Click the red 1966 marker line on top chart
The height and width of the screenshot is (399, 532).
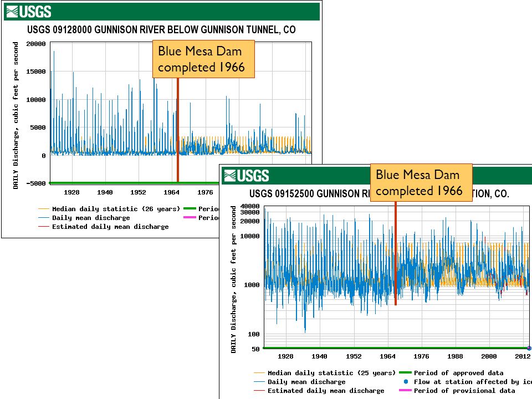coord(178,130)
